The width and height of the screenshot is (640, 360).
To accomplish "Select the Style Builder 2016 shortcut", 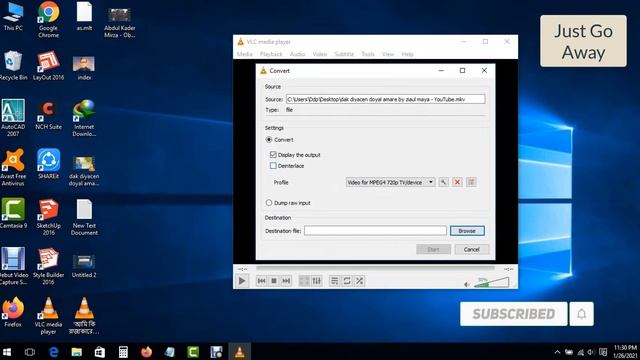I will pos(48,266).
